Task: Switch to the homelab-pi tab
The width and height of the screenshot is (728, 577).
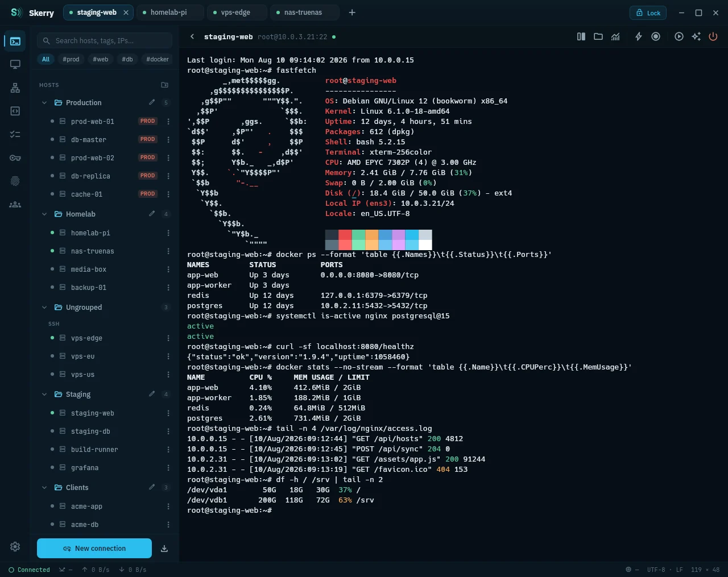Action: pyautogui.click(x=170, y=13)
